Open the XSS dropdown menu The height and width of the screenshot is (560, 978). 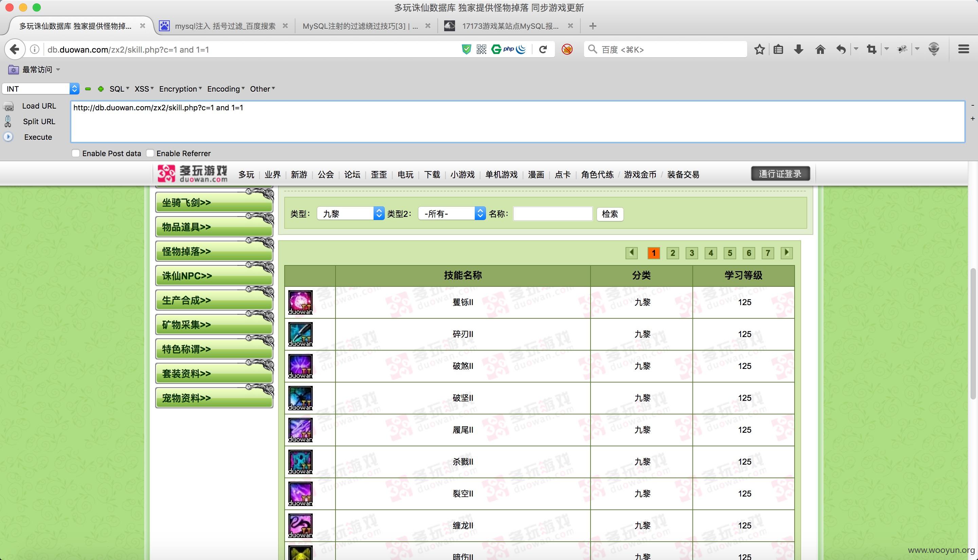pyautogui.click(x=144, y=89)
